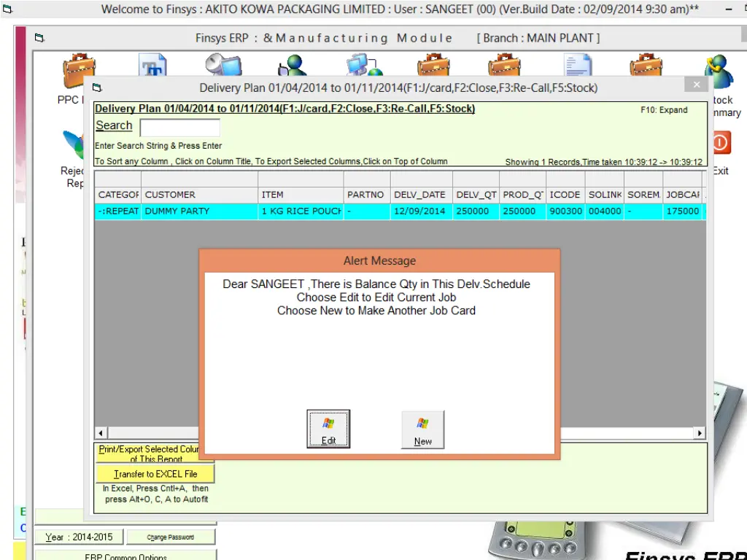The image size is (747, 560).
Task: Select the 1 KG RICE POUCH cell
Action: pos(301,211)
